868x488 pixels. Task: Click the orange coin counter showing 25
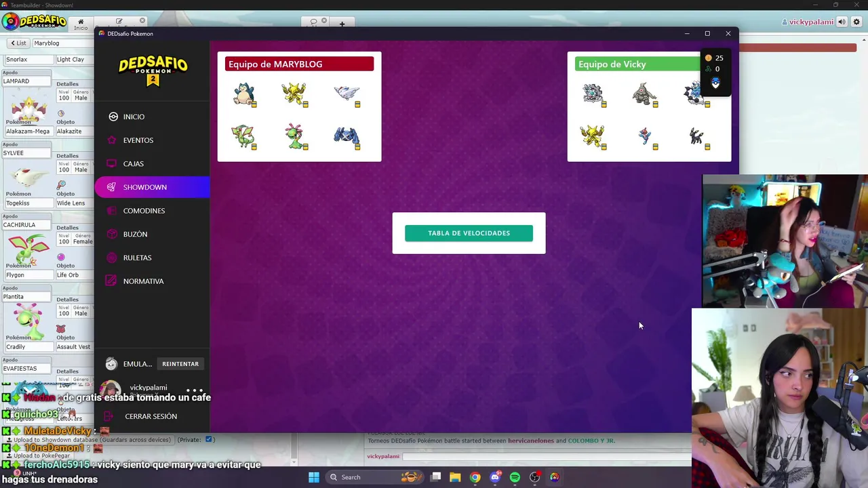[714, 58]
